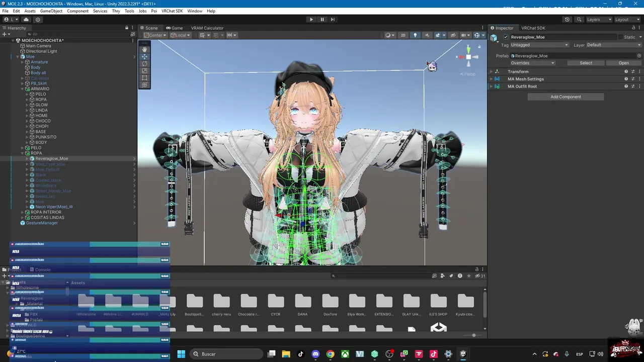This screenshot has width=644, height=362.
Task: Select the Move tool in Scene toolbar
Action: click(144, 56)
